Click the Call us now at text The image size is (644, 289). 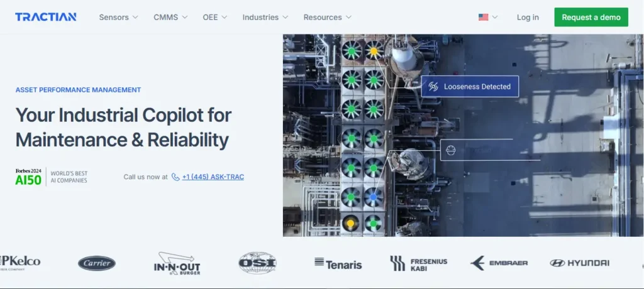coord(146,177)
